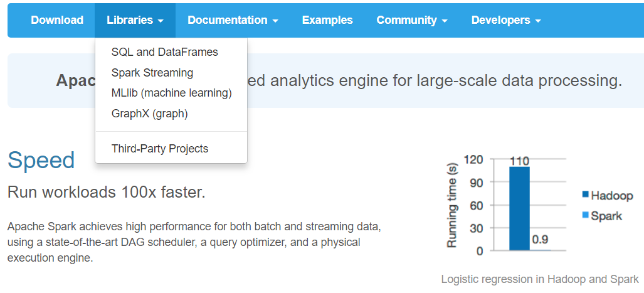
Task: Click the dark blue Hadoop bar
Action: click(x=519, y=208)
